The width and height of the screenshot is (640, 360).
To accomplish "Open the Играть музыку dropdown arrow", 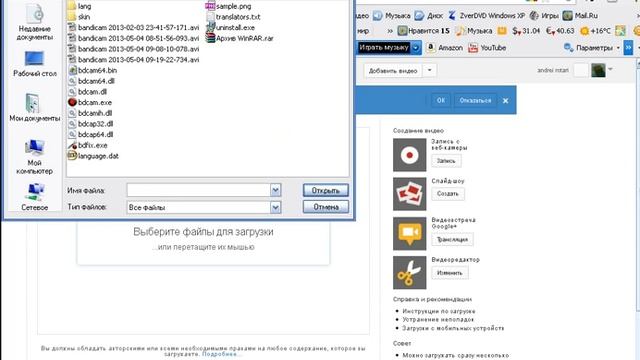I will coord(416,48).
